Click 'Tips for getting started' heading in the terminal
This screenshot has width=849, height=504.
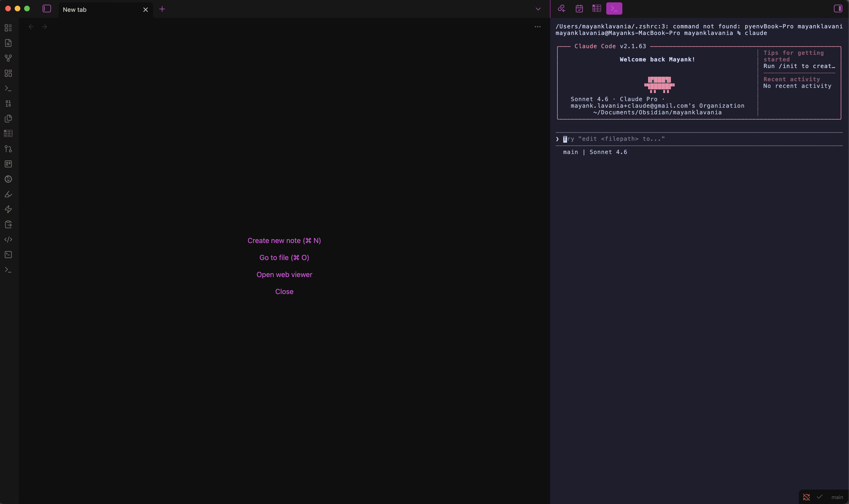coord(794,56)
